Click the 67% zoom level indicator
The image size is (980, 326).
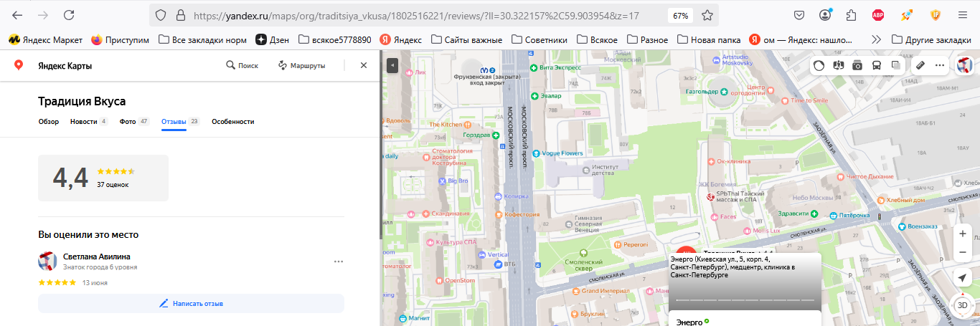[x=681, y=15]
